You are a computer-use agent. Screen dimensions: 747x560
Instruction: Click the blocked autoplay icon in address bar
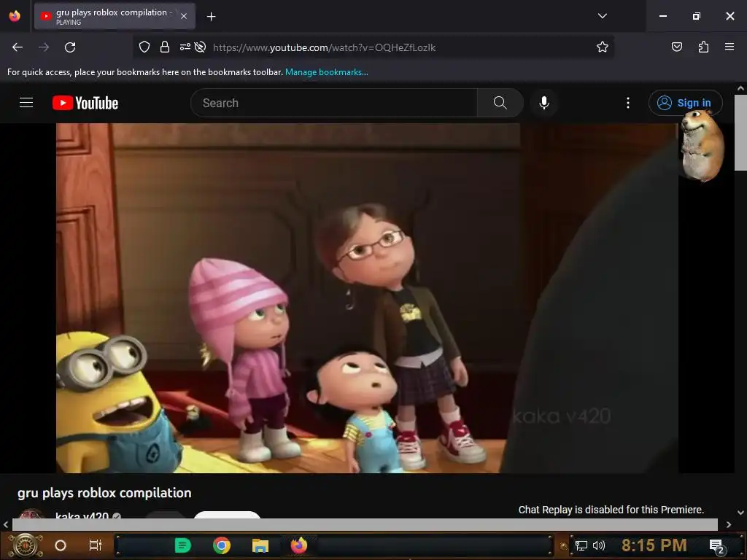pyautogui.click(x=200, y=47)
